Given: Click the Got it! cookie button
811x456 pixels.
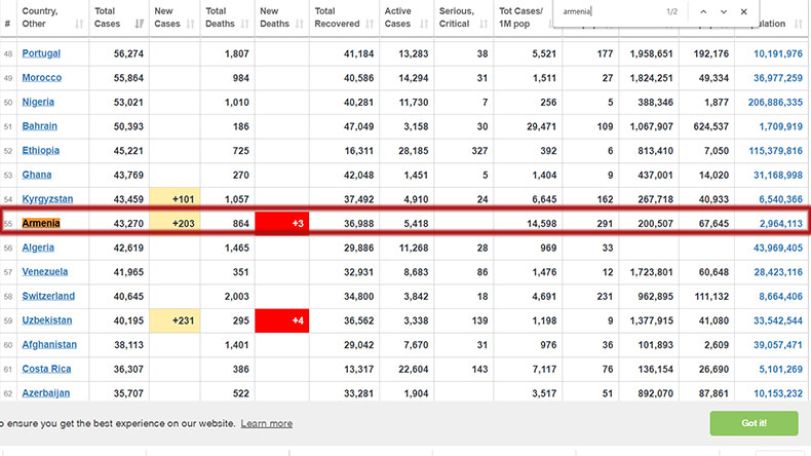Looking at the screenshot, I should click(x=754, y=423).
